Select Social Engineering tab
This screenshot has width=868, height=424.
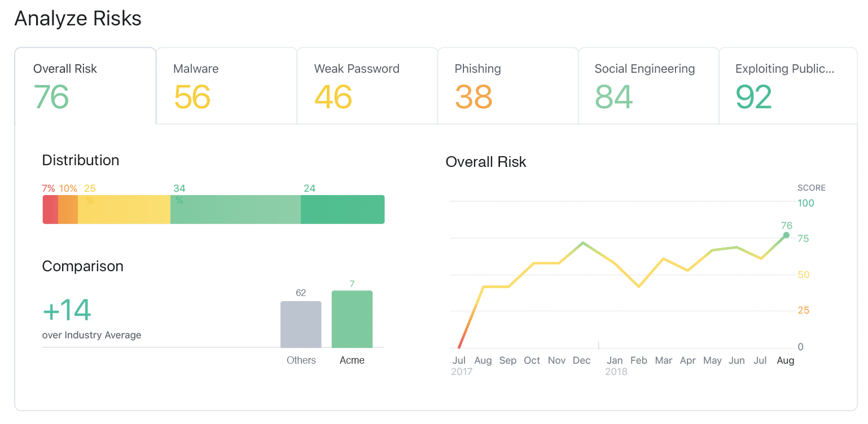click(648, 86)
